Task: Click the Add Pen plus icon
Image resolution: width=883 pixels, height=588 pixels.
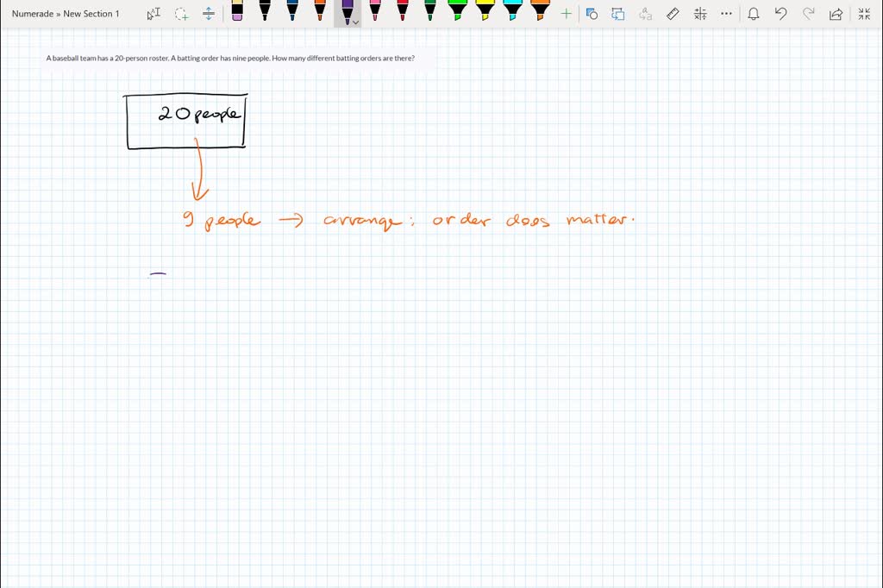Action: tap(566, 14)
